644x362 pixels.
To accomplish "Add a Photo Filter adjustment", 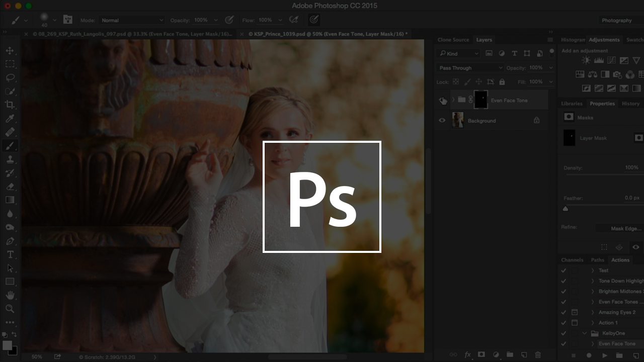I will click(617, 74).
